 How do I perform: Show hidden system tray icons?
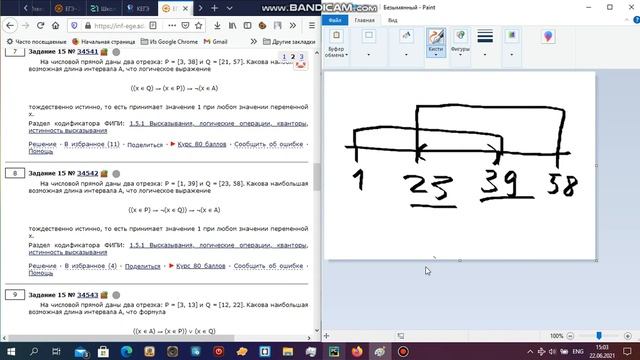[530, 351]
